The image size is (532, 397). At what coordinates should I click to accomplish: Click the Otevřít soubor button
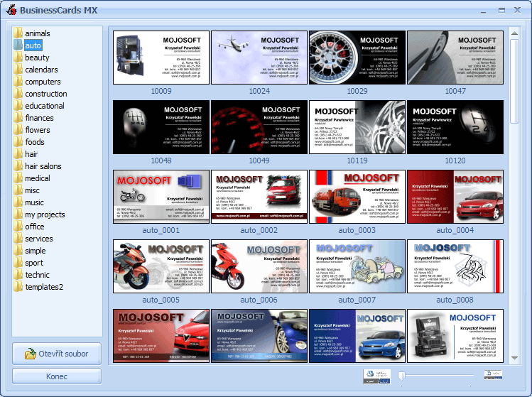(57, 354)
